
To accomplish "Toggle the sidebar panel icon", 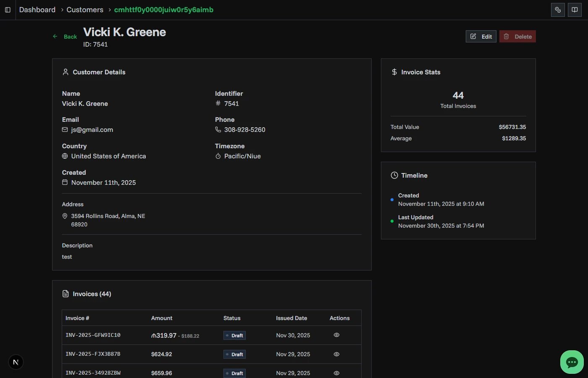I will pos(8,10).
